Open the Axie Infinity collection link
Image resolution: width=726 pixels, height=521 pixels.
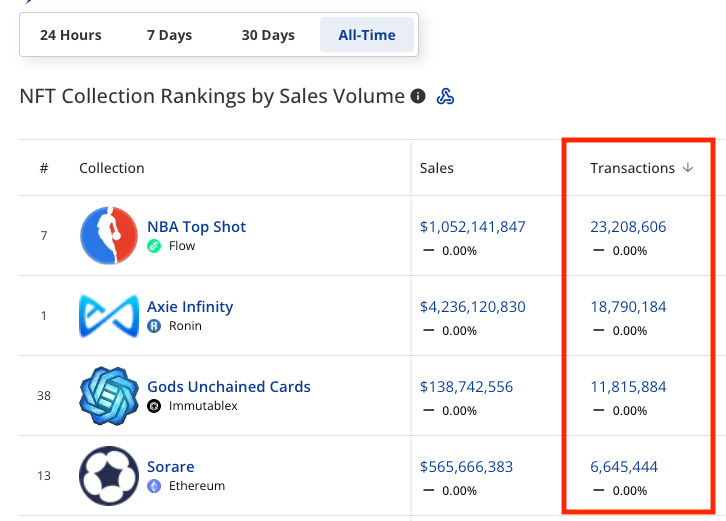[190, 307]
